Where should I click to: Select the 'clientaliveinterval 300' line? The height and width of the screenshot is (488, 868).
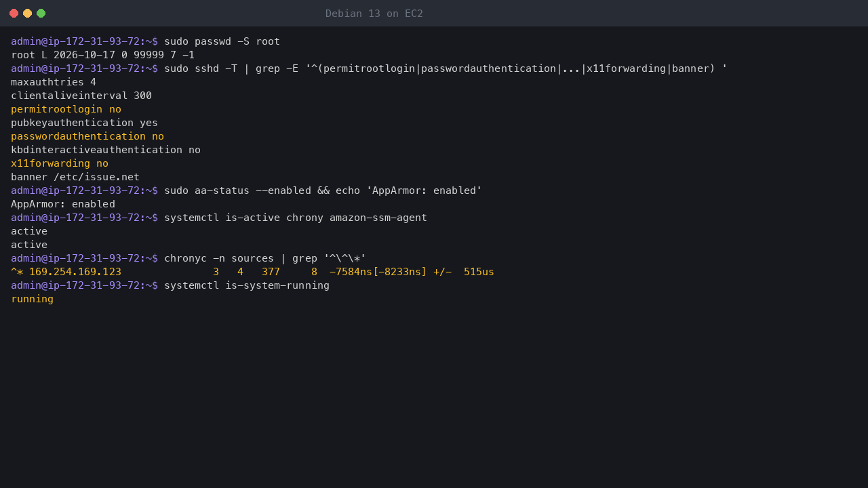point(81,96)
